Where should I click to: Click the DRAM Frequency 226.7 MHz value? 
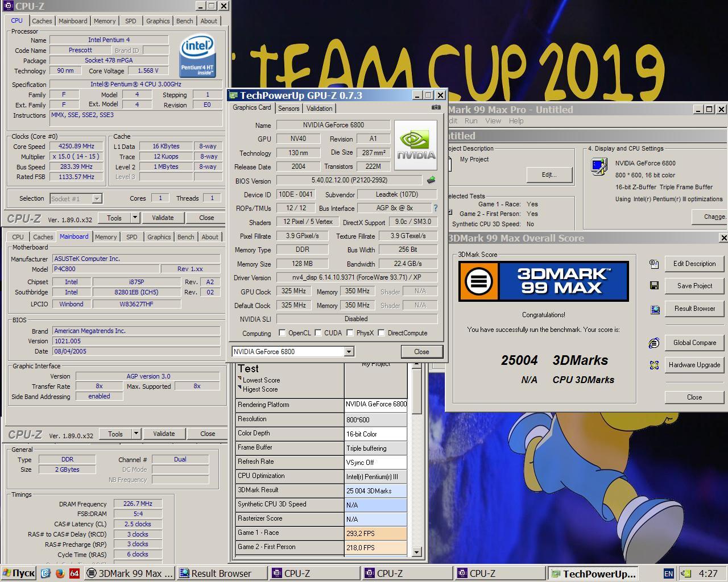tap(138, 504)
